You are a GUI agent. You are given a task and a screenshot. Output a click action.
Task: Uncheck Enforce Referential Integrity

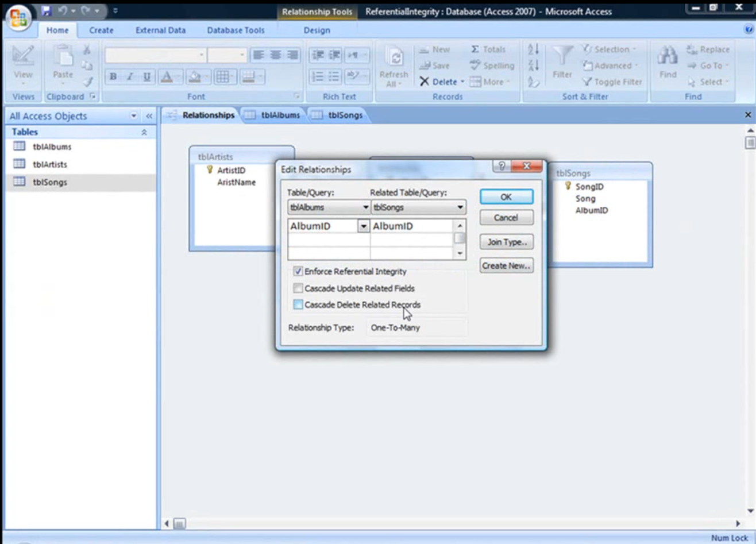(x=298, y=271)
